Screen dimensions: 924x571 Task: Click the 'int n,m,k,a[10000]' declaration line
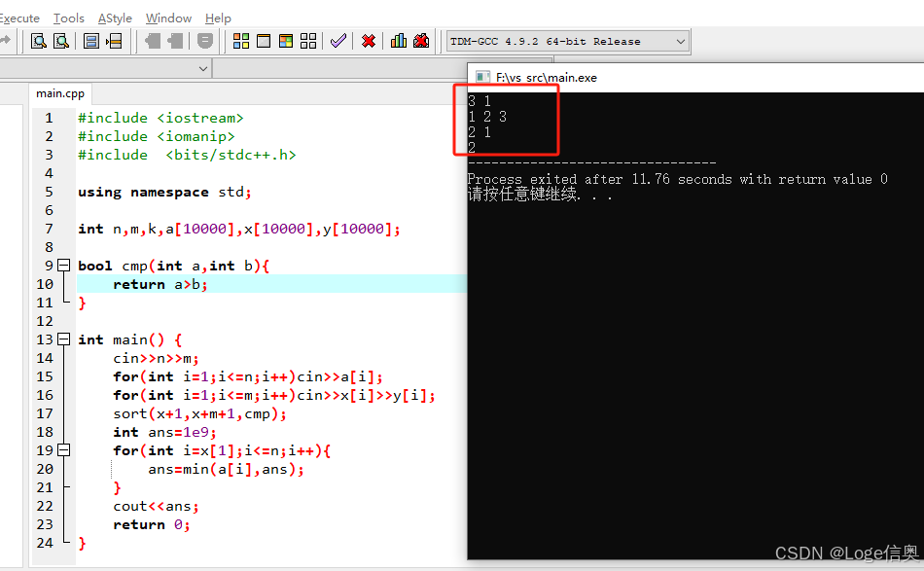238,229
